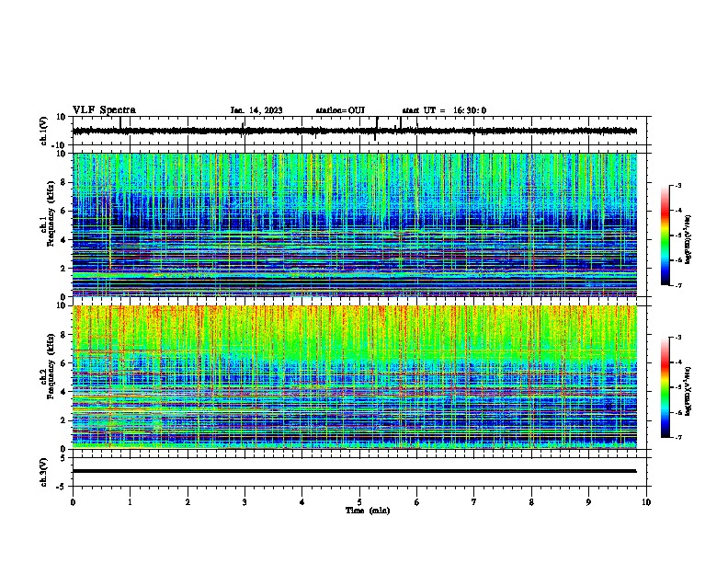Click the ch.1 voltage waveform trace
The width and height of the screenshot is (728, 563).
355,131
